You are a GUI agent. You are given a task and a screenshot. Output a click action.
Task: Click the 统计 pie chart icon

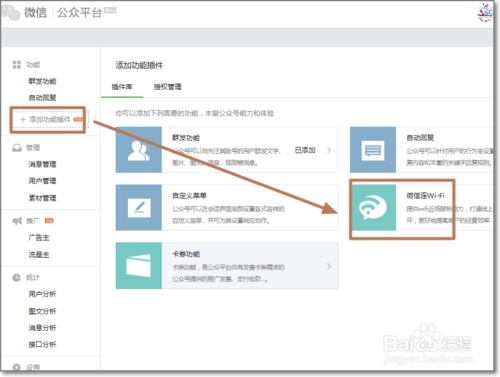point(17,277)
